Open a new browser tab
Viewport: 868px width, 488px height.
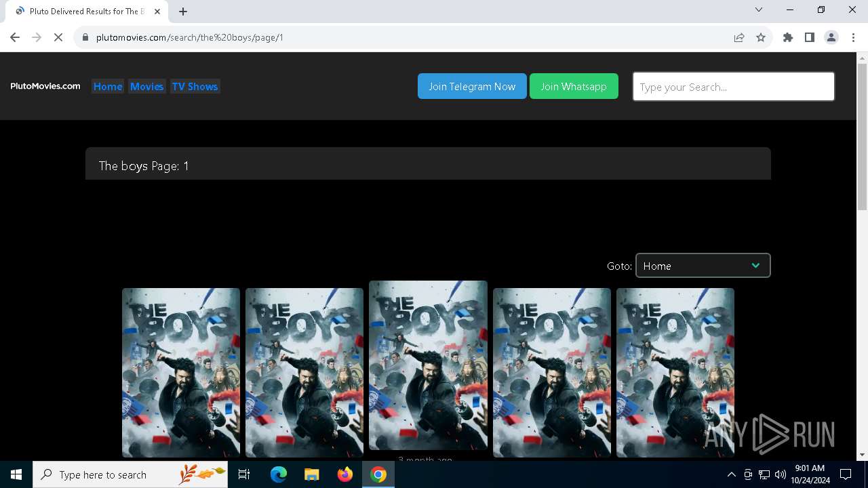(183, 12)
